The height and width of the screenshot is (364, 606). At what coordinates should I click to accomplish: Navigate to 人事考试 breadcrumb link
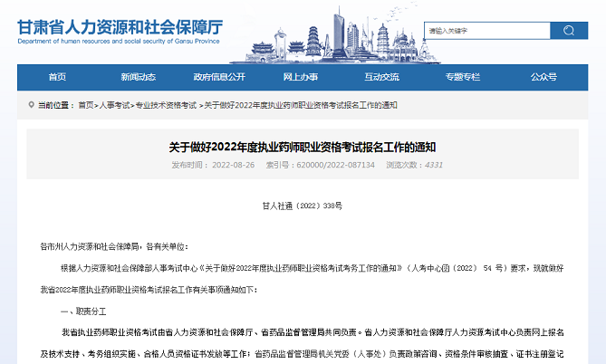[x=114, y=105]
